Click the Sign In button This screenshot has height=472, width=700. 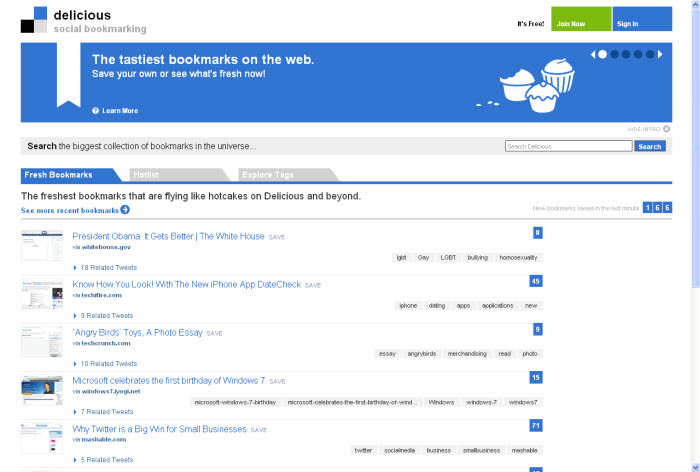(642, 19)
